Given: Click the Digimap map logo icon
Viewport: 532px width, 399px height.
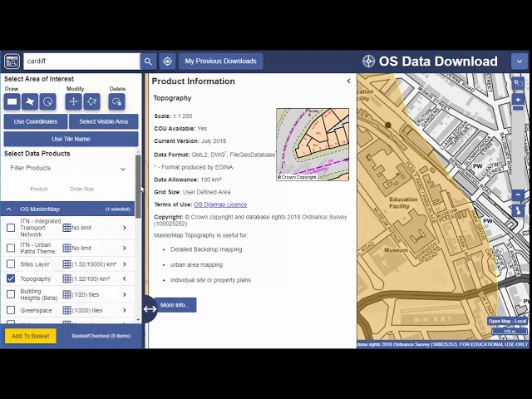Looking at the screenshot, I should [x=12, y=62].
